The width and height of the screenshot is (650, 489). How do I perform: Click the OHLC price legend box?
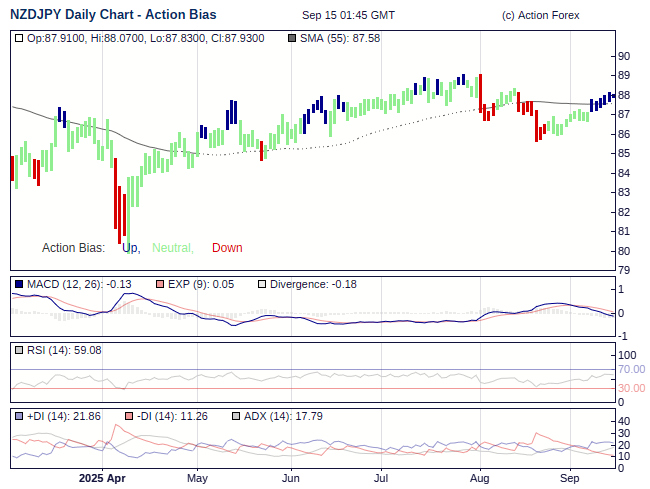(x=19, y=38)
